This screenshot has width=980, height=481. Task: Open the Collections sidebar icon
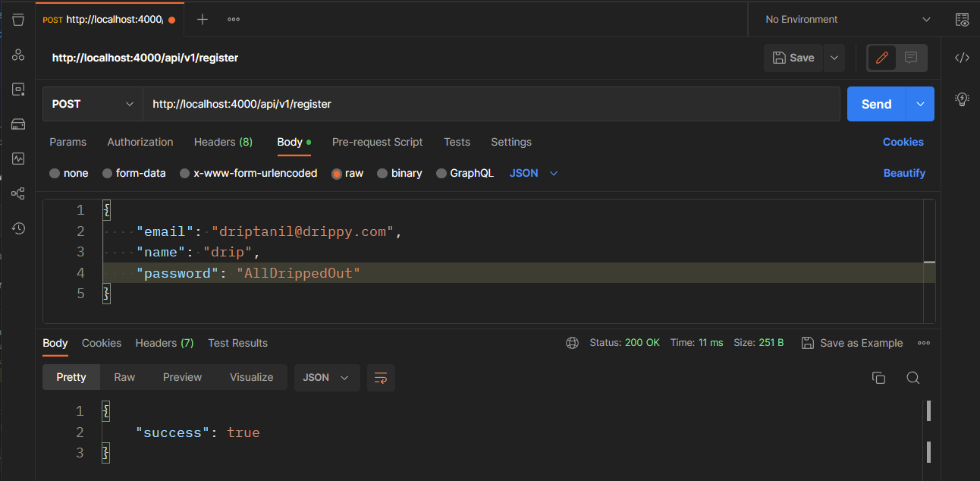(18, 20)
